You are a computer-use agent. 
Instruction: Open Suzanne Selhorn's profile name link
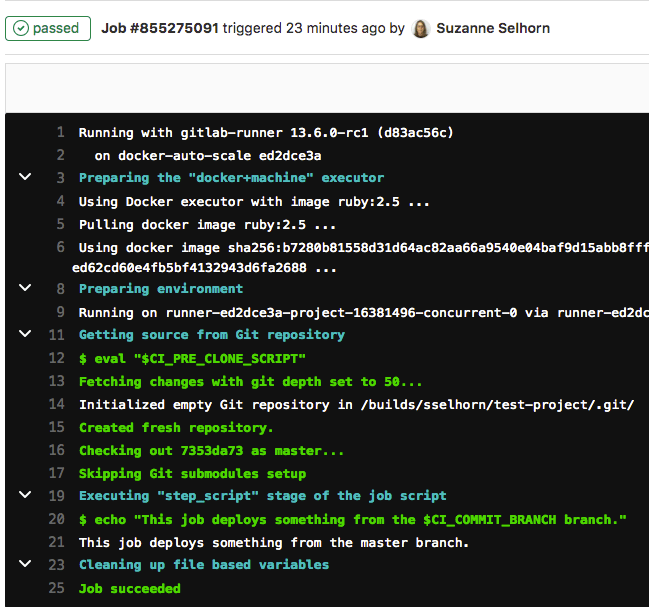(493, 28)
